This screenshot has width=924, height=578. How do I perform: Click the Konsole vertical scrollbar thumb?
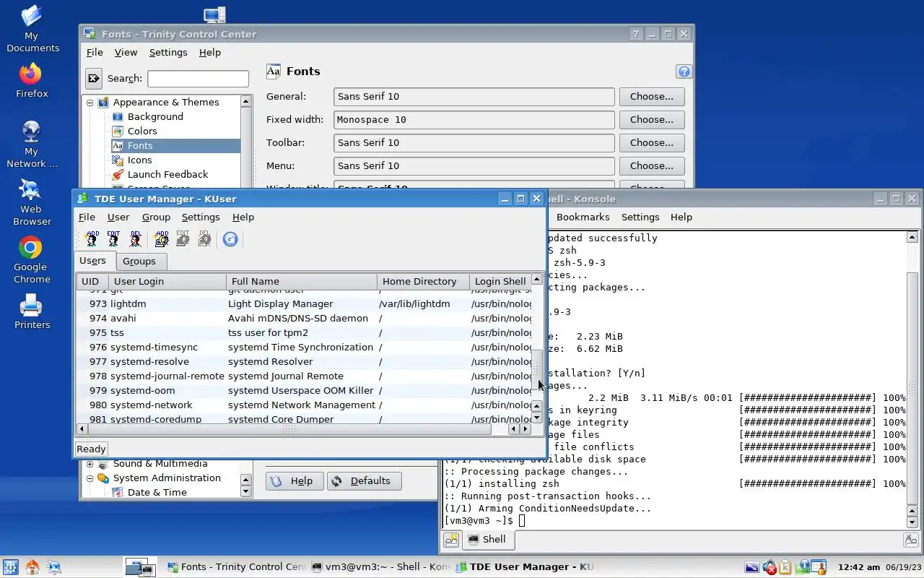tap(912, 387)
